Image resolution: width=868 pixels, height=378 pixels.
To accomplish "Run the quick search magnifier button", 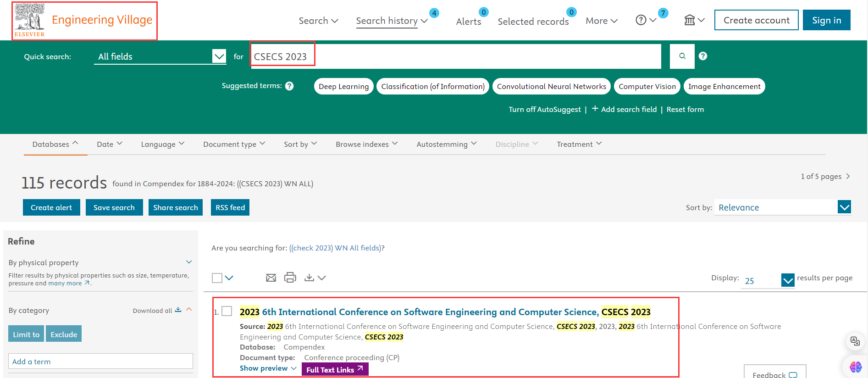I will point(682,56).
